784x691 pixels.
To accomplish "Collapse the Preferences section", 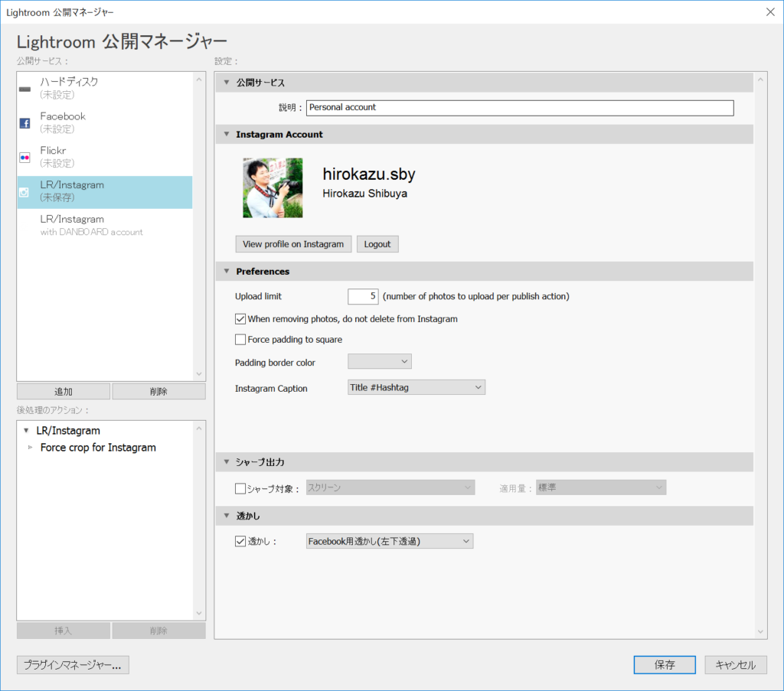I will (227, 272).
